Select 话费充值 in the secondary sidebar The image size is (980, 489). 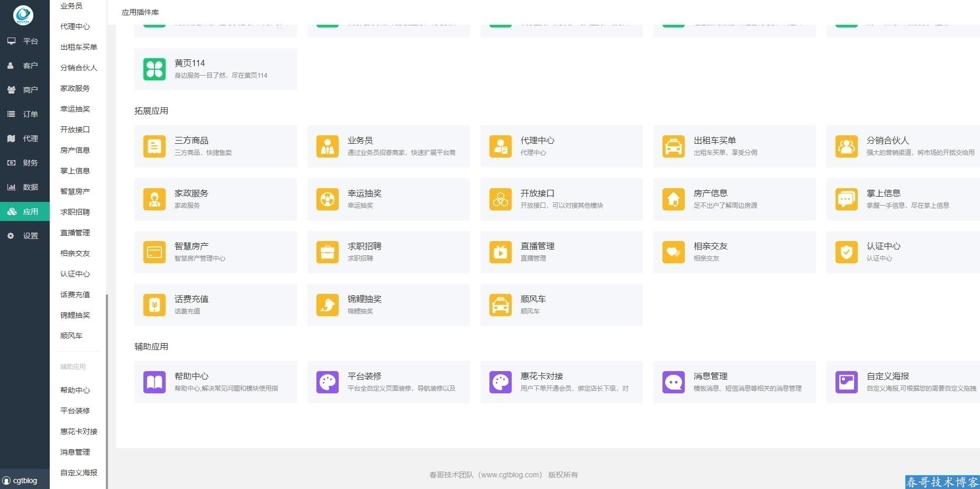click(x=75, y=294)
